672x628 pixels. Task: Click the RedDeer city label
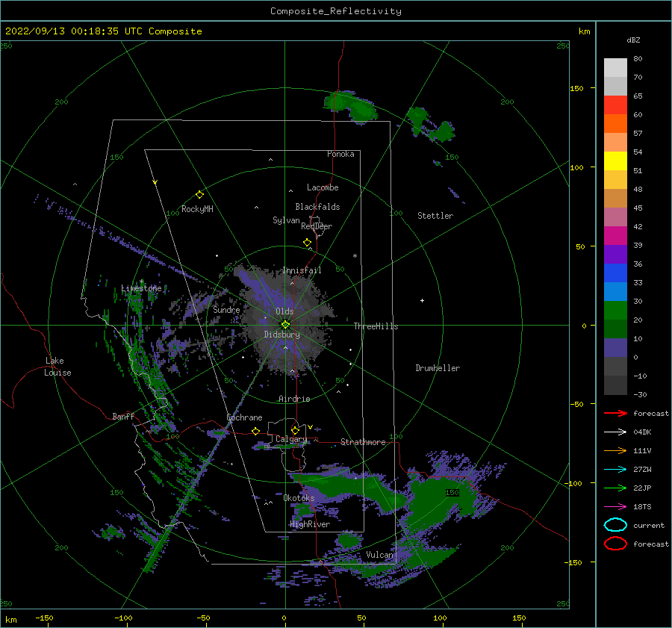(x=317, y=226)
